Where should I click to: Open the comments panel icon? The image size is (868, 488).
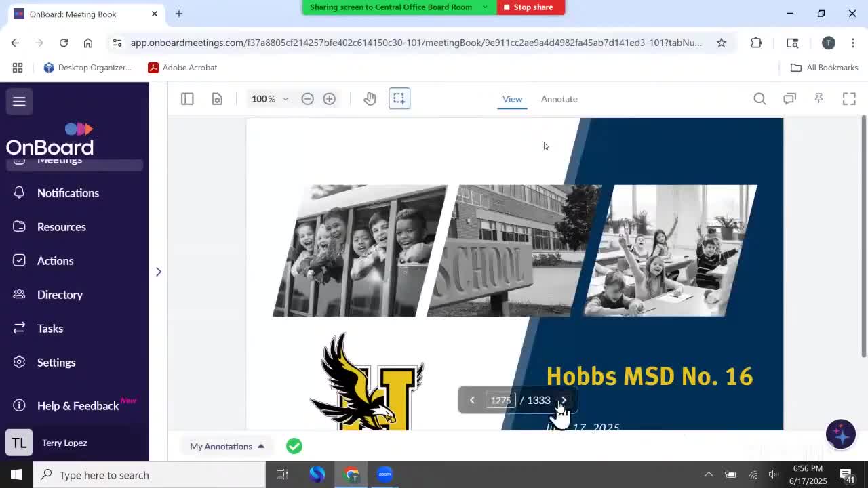pyautogui.click(x=789, y=99)
